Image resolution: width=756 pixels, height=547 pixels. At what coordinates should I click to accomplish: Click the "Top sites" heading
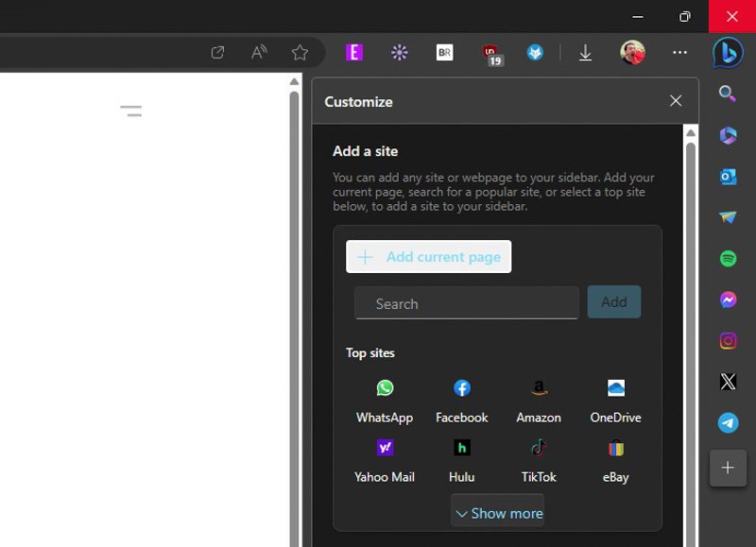coord(370,352)
